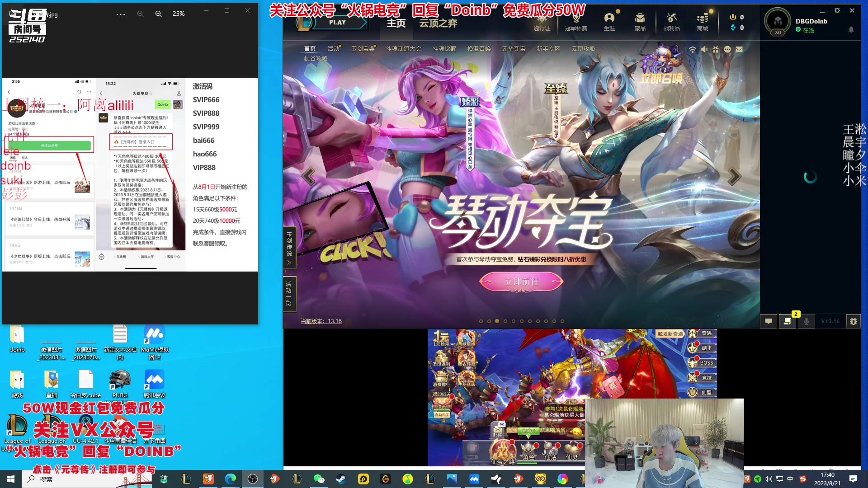Viewport: 868px width, 488px height.
Task: Open the 战利品 loot icon
Action: click(671, 21)
